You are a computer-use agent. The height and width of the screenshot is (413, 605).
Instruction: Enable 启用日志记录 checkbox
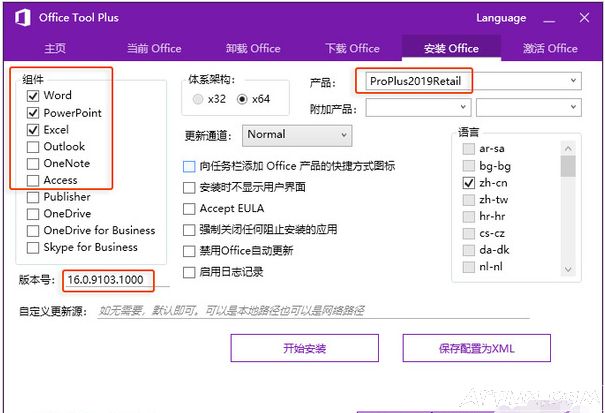click(x=189, y=273)
